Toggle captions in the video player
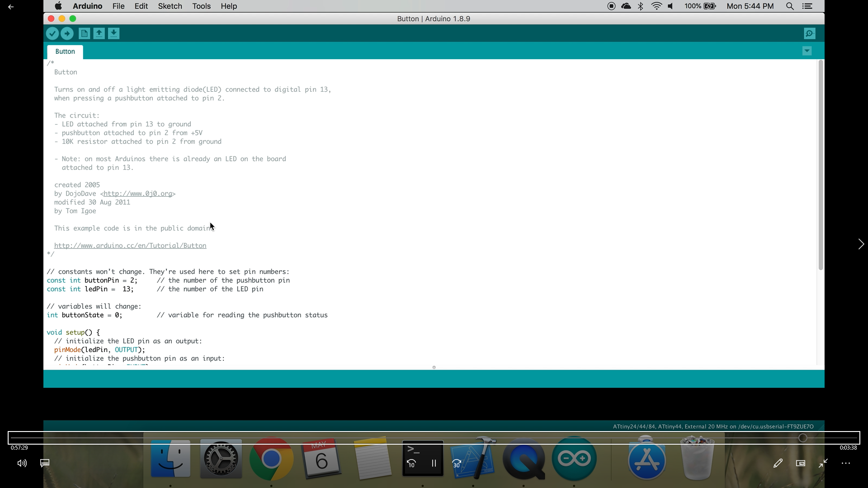The image size is (868, 488). pos(45,463)
